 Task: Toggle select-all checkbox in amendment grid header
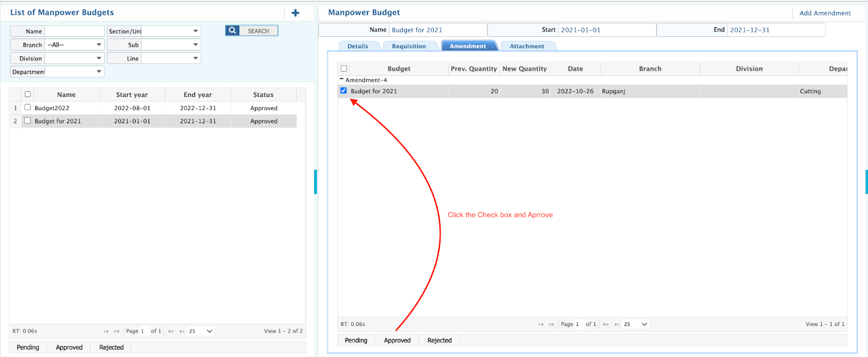343,68
